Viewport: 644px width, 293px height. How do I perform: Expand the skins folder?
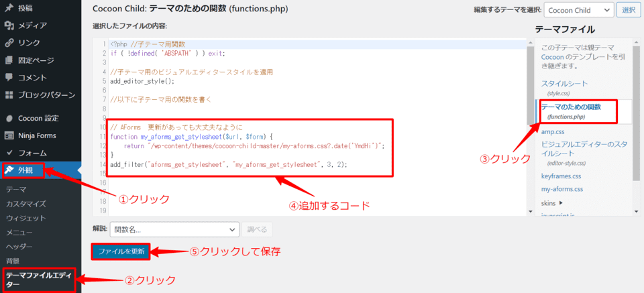pyautogui.click(x=551, y=202)
